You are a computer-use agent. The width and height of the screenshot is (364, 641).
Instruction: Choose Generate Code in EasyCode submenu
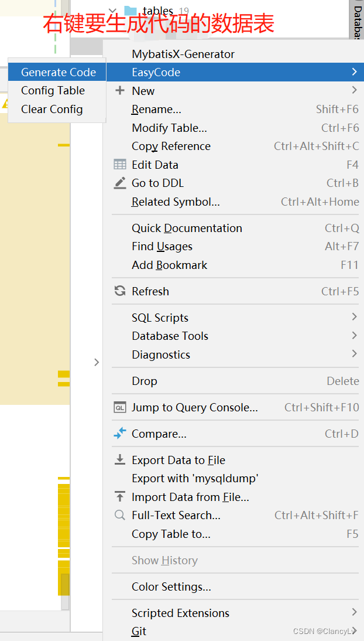(x=57, y=72)
